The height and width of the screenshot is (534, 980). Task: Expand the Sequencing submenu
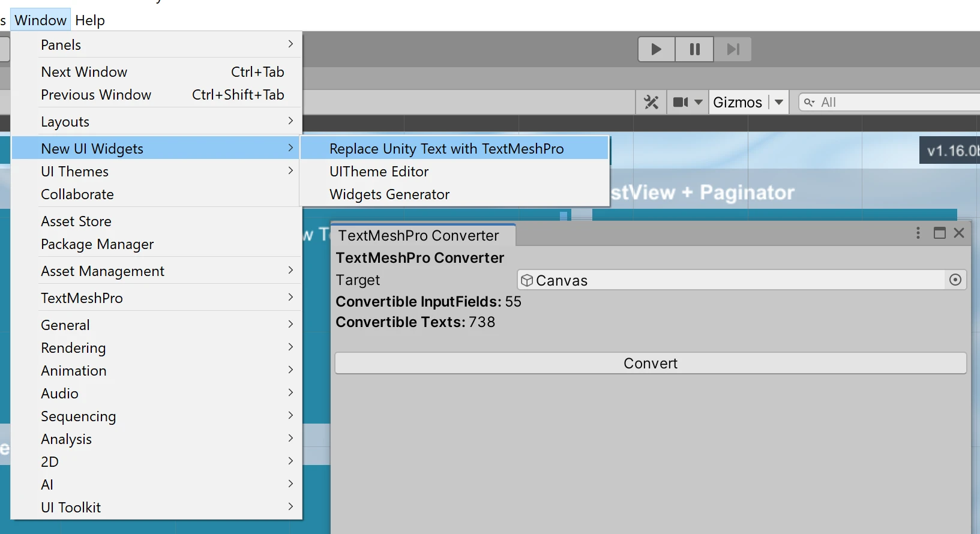coord(157,416)
